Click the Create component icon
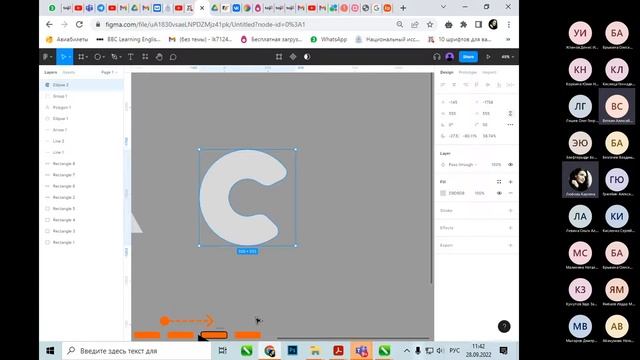The width and height of the screenshot is (640, 360). 293,57
